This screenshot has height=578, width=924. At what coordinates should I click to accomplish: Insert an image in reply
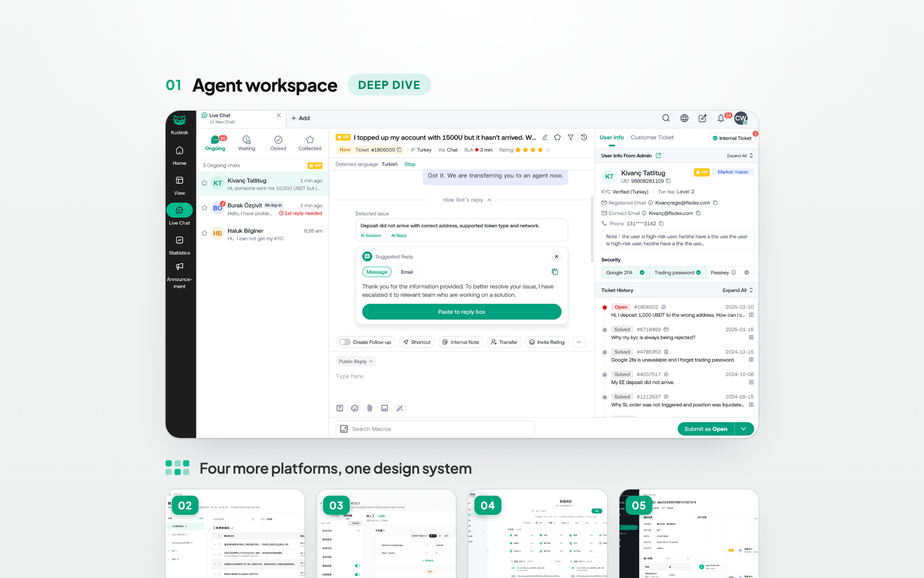(x=384, y=408)
